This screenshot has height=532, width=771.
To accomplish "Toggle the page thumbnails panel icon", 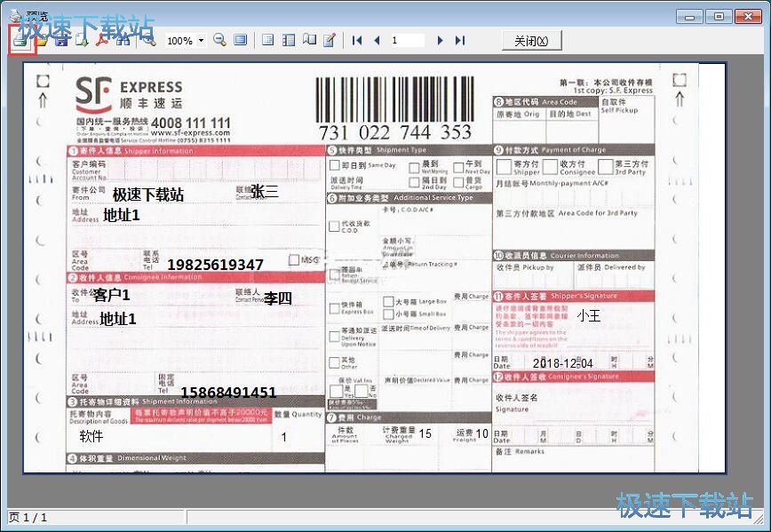I will (x=289, y=40).
